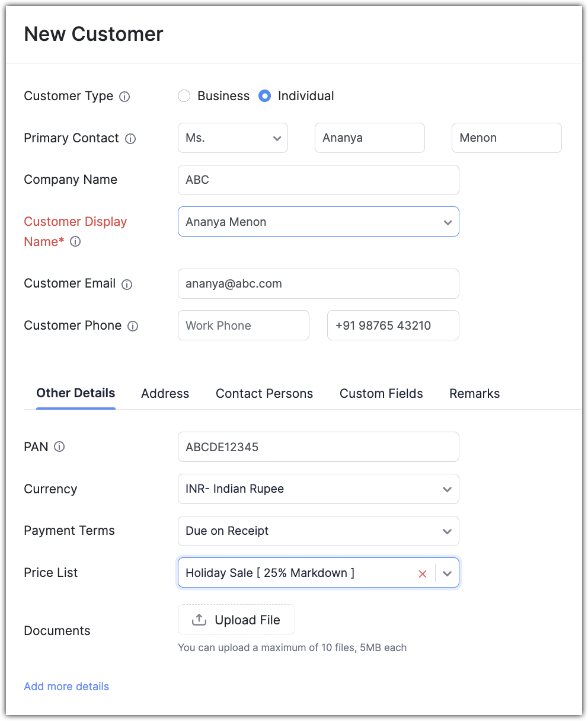Click the Customer Email info icon
This screenshot has height=721, width=588.
127,285
